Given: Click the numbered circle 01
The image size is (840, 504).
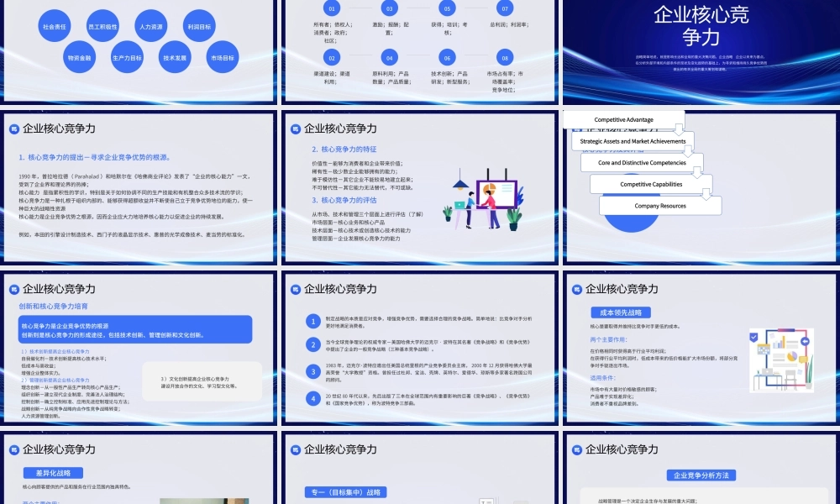Looking at the screenshot, I should (x=332, y=8).
